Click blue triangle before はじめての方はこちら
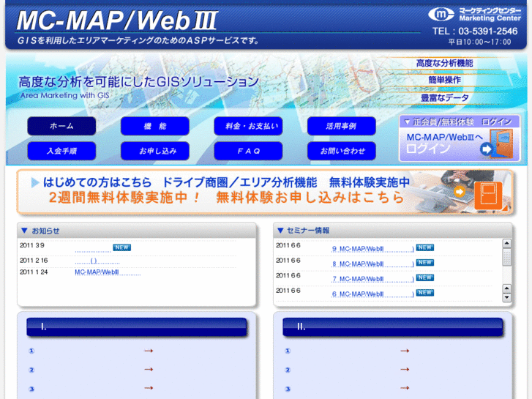Viewport: 532px width, 399px height. 35,182
